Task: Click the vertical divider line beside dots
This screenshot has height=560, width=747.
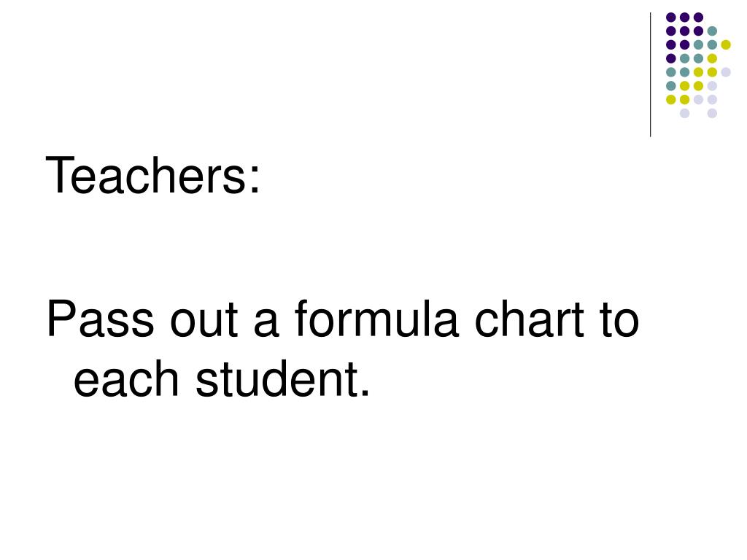Action: point(650,75)
